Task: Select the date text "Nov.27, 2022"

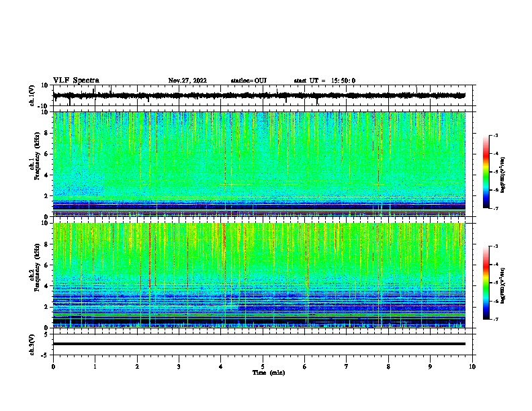Action: point(187,81)
